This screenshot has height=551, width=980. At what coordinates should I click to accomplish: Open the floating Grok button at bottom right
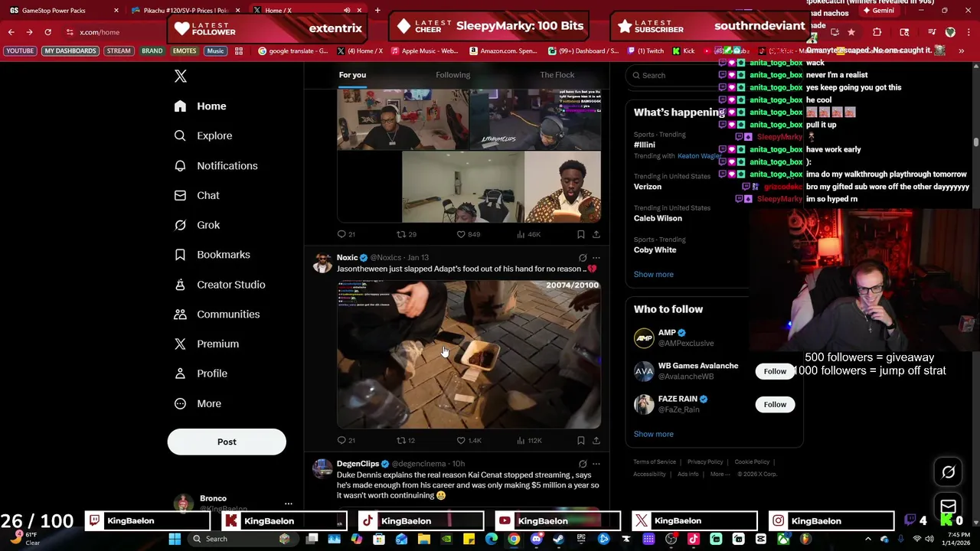tap(949, 472)
